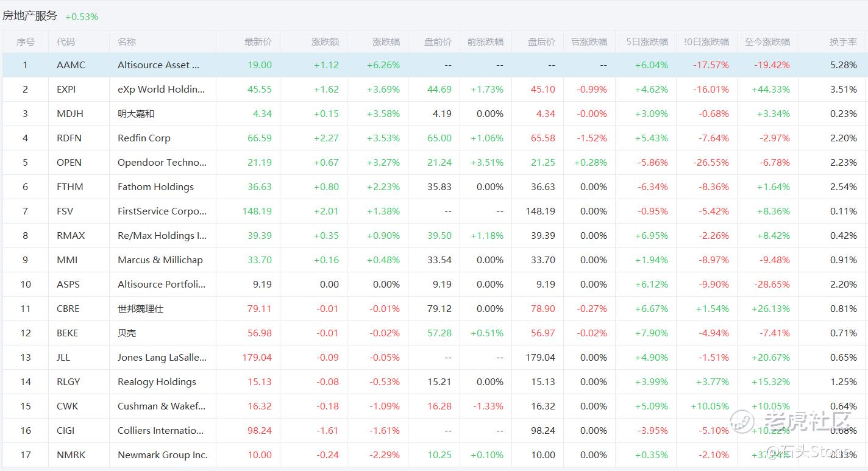Open 世邦魏理仕 name cell
The width and height of the screenshot is (868, 471).
tap(141, 309)
